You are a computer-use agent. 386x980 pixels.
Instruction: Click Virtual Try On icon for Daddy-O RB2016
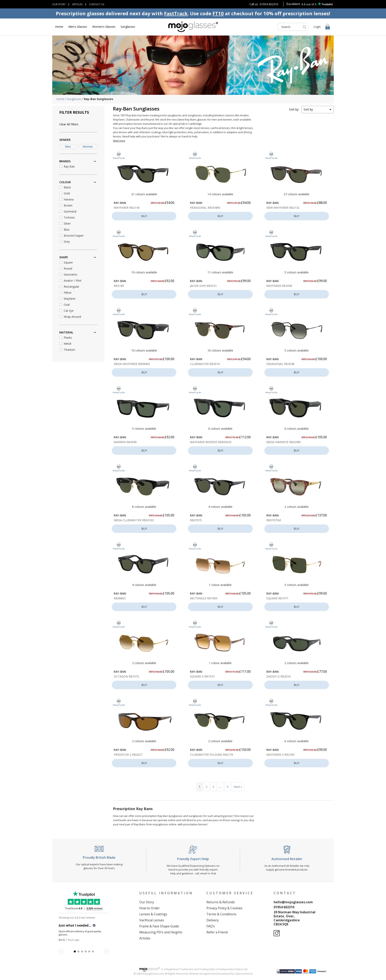271,624
